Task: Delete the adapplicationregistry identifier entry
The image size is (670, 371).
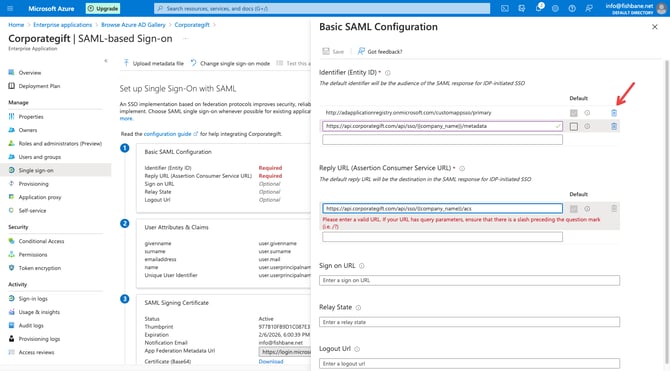Action: [614, 113]
